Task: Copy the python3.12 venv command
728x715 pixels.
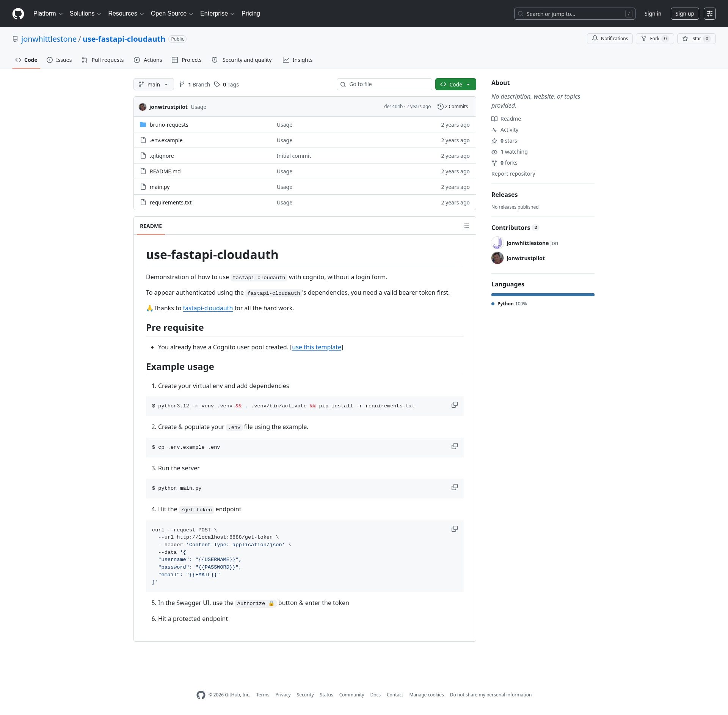Action: point(454,405)
